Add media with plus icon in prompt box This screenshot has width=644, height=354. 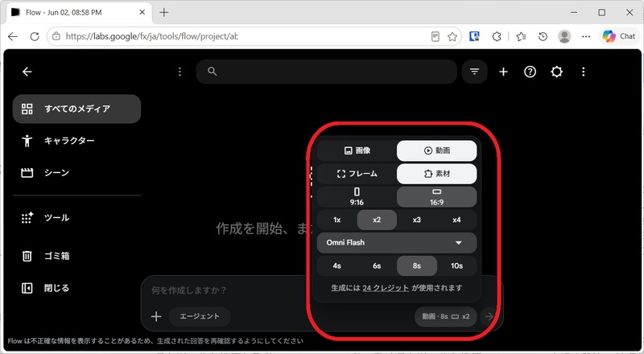click(156, 316)
